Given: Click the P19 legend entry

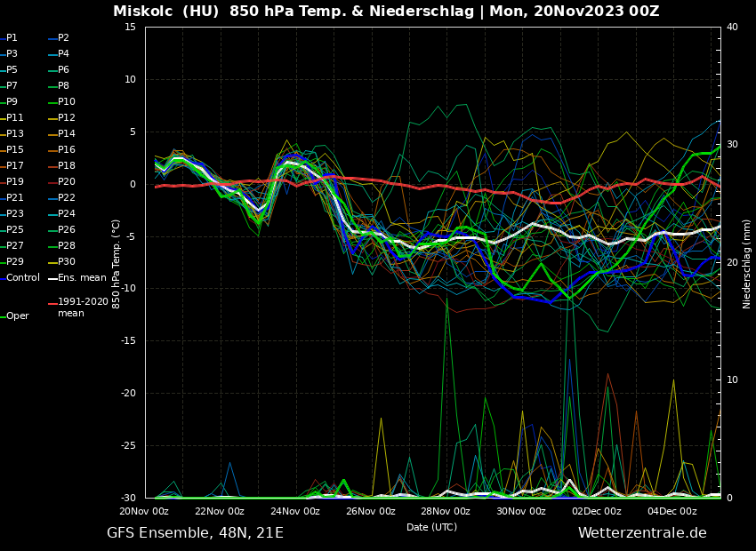Looking at the screenshot, I should click(x=15, y=182).
